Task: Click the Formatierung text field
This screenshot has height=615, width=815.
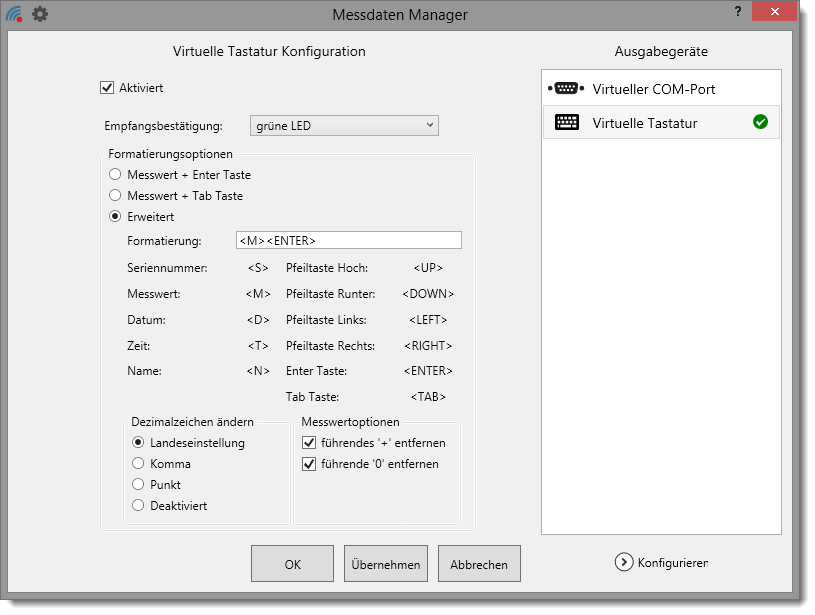Action: coord(348,240)
